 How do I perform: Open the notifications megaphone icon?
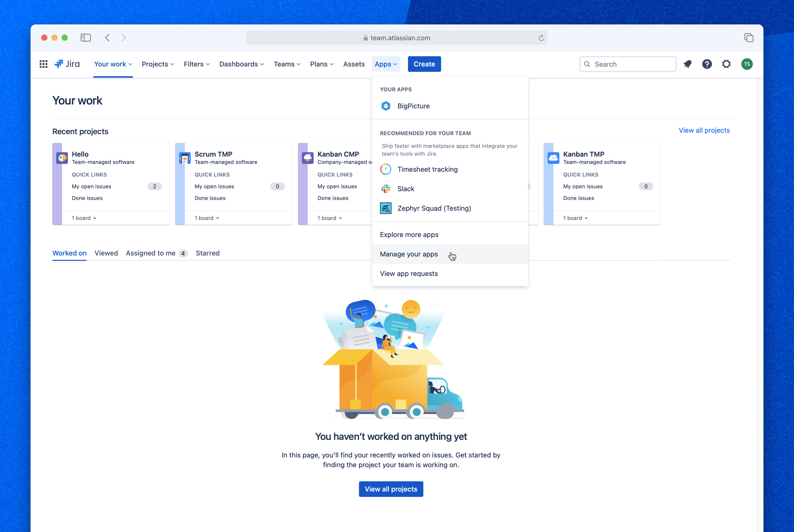pos(687,64)
